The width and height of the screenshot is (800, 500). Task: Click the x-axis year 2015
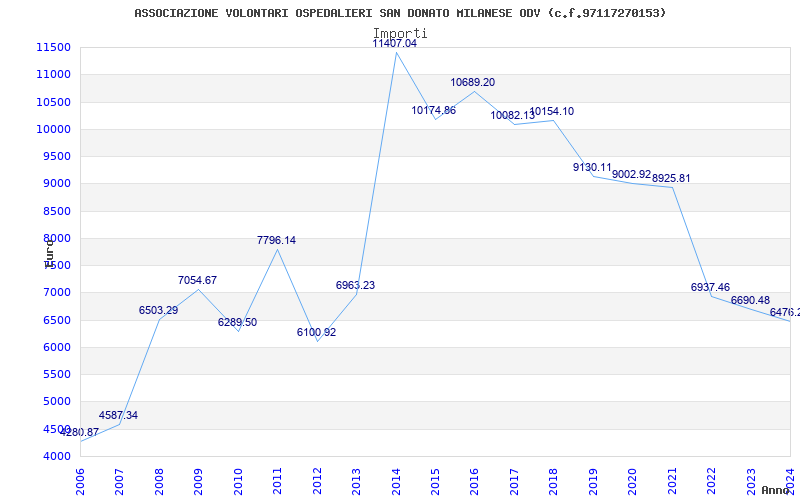tap(435, 481)
